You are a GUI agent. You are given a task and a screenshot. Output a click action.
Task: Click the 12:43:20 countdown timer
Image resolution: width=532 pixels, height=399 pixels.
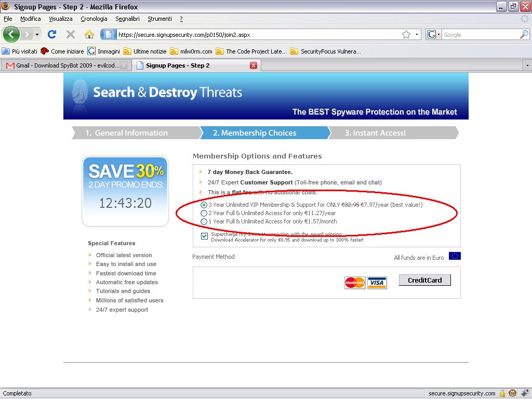pyautogui.click(x=125, y=203)
